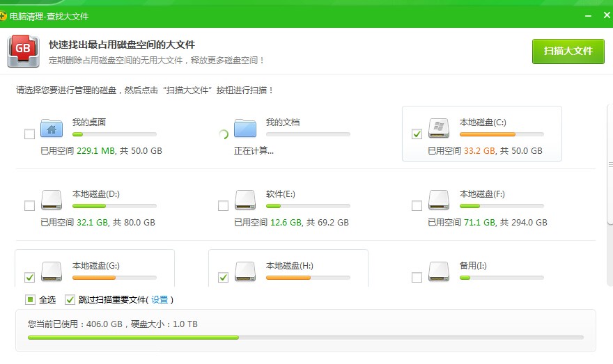Click the 本地磁盘(H:) label
The width and height of the screenshot is (613, 364).
point(289,266)
